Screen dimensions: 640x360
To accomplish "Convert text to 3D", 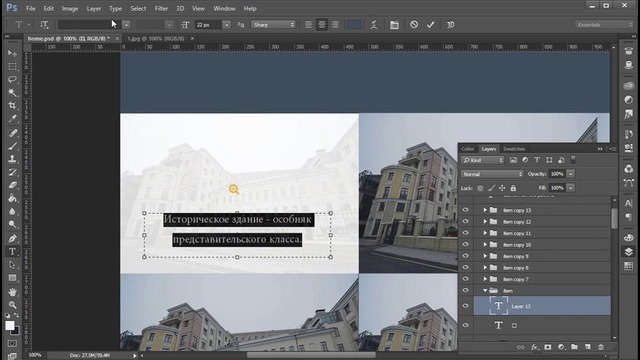I will point(451,25).
